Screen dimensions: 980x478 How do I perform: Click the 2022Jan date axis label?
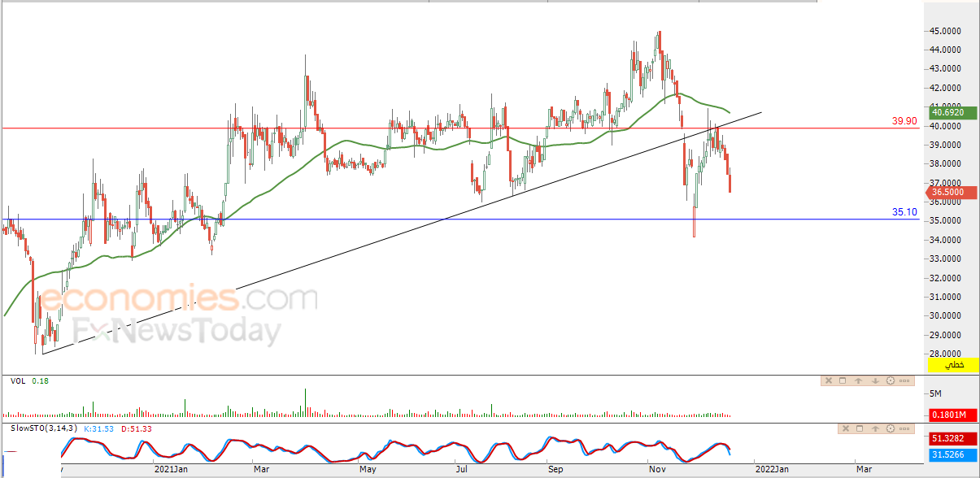[771, 469]
